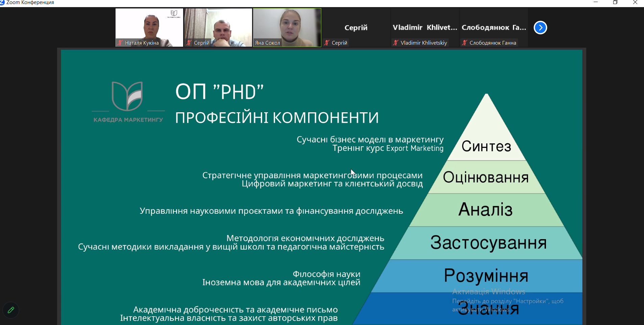Click the line "Філософія науки"

326,274
